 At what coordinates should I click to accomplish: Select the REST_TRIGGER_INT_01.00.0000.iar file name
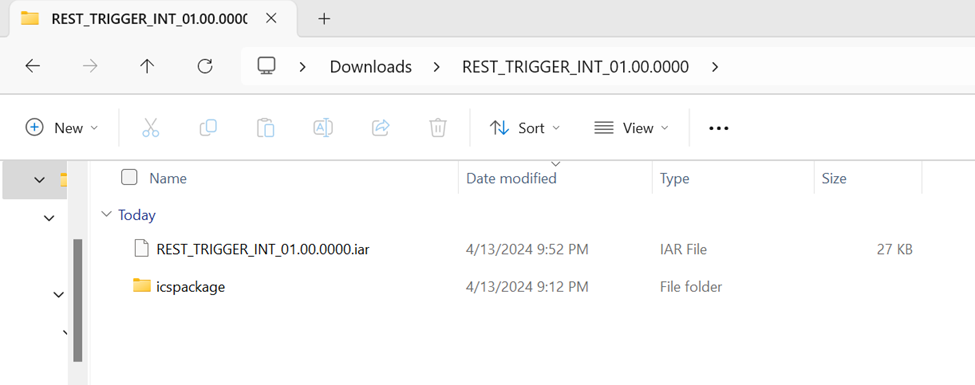[x=263, y=249]
